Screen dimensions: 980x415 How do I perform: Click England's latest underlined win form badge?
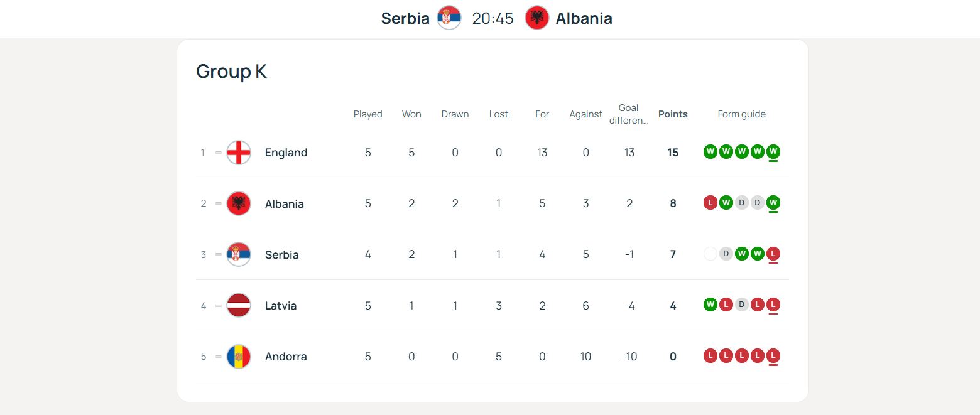coord(773,152)
